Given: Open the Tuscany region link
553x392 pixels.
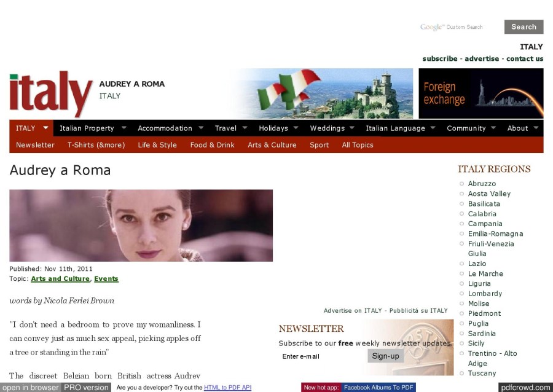Looking at the screenshot, I should [482, 374].
